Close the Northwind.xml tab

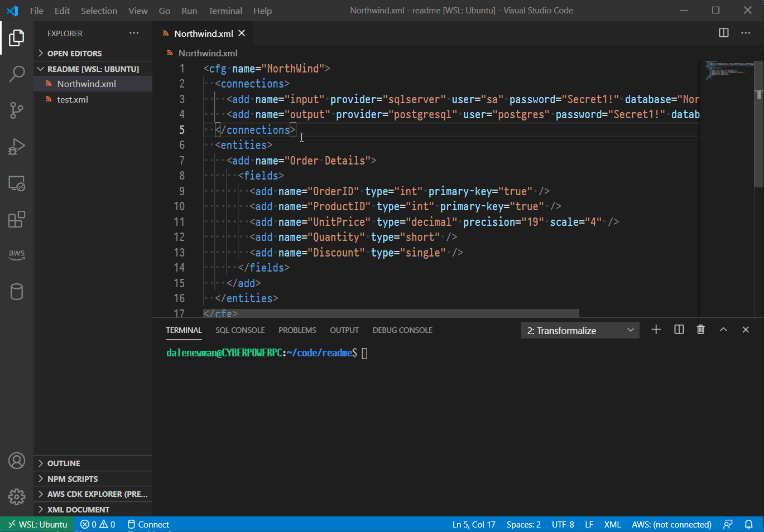(x=242, y=33)
